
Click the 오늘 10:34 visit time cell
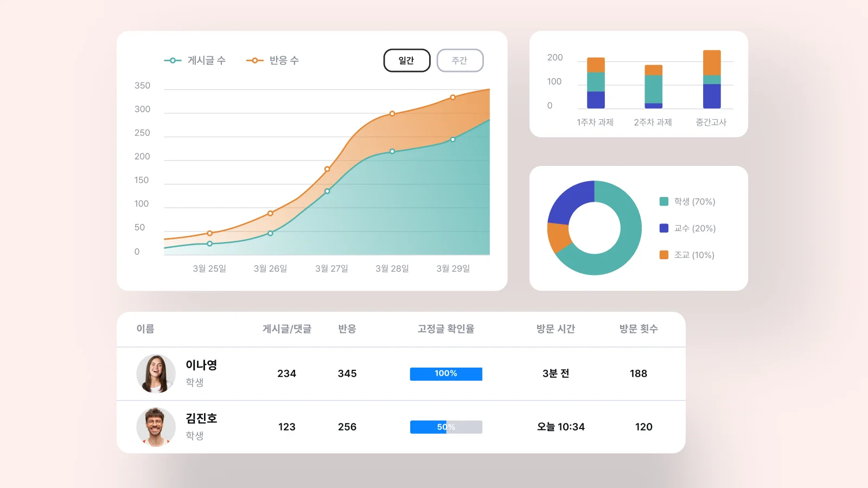(x=561, y=427)
